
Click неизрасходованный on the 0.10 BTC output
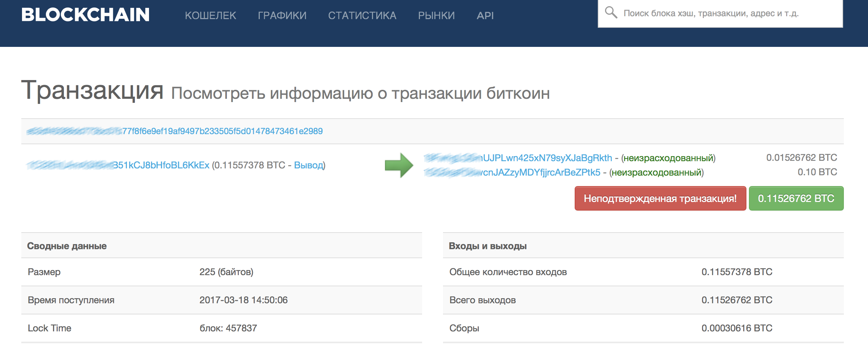[x=656, y=172]
